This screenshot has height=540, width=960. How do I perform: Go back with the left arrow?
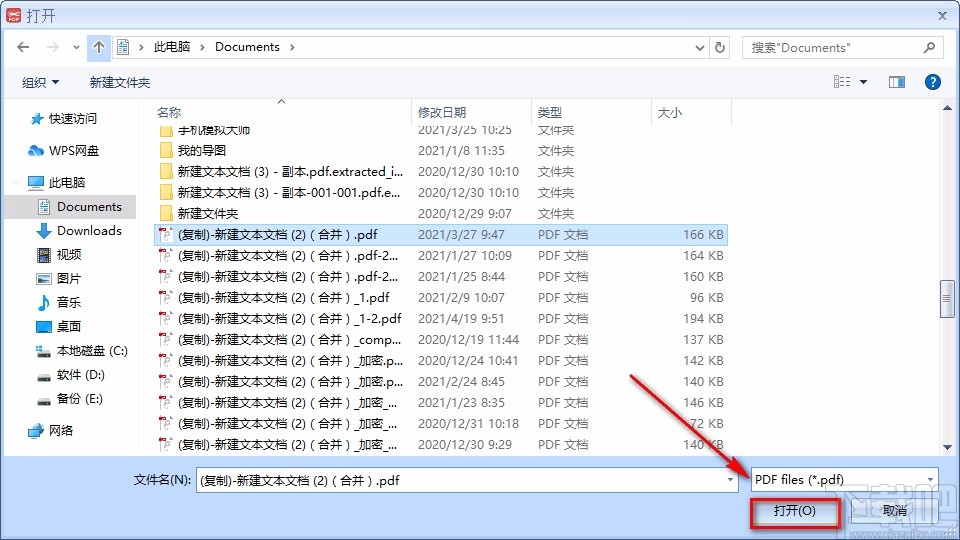coord(23,47)
